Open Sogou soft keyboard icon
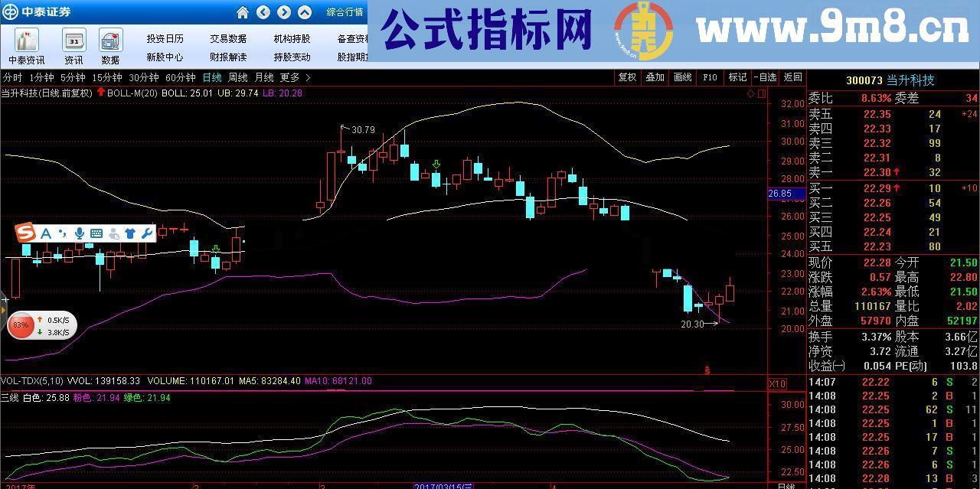The height and width of the screenshot is (489, 980). point(96,233)
